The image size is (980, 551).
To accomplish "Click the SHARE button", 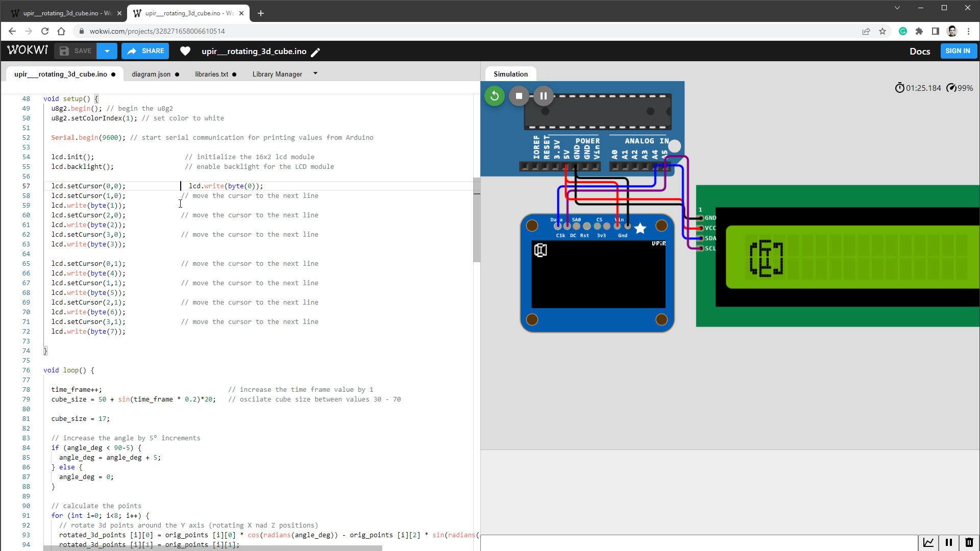I will 145,51.
